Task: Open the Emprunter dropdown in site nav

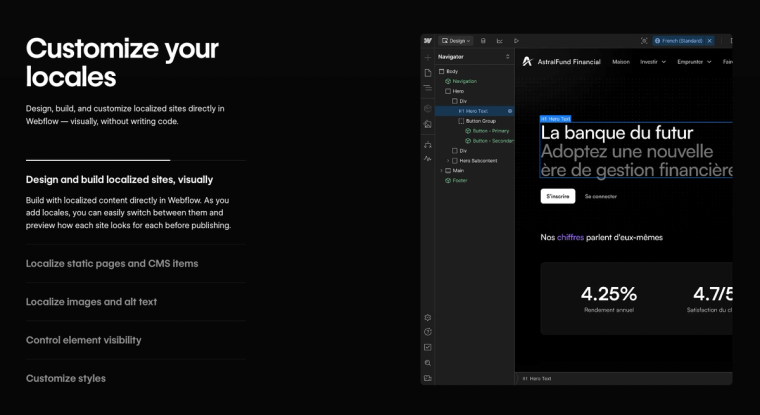Action: [x=694, y=62]
